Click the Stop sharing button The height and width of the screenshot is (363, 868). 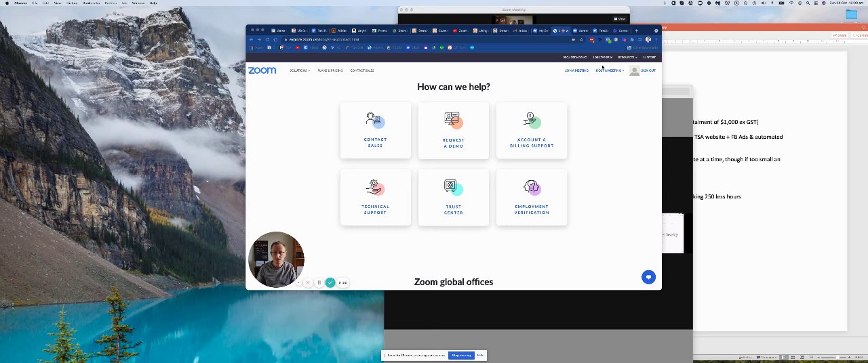[461, 355]
